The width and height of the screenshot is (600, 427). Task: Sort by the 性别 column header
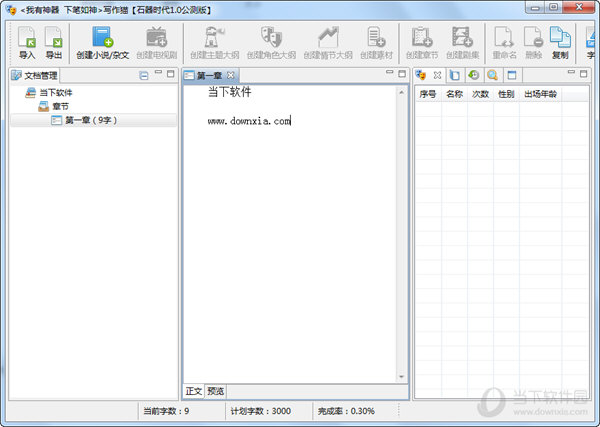[506, 94]
